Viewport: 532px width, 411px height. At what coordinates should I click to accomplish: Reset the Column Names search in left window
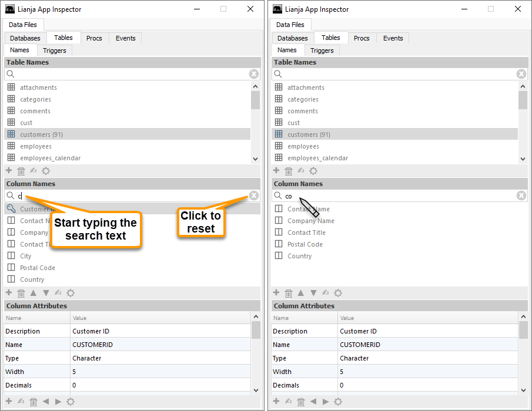tap(253, 196)
